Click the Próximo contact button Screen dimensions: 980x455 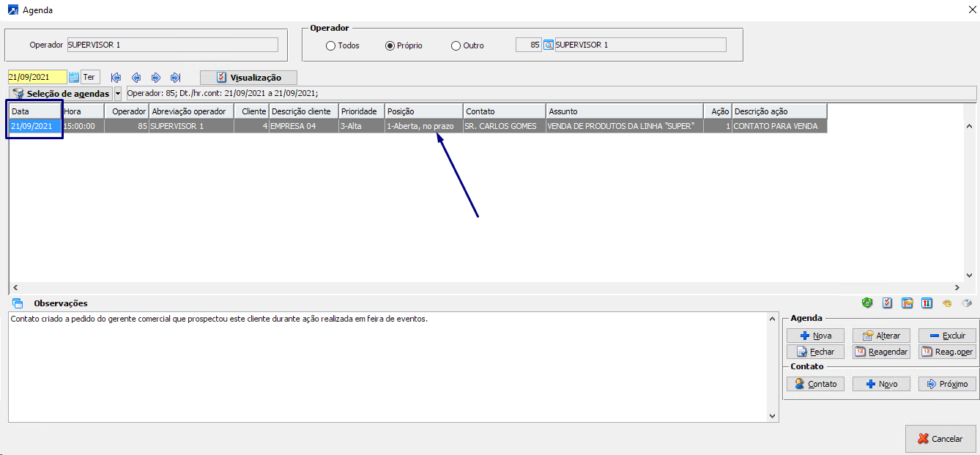[947, 384]
